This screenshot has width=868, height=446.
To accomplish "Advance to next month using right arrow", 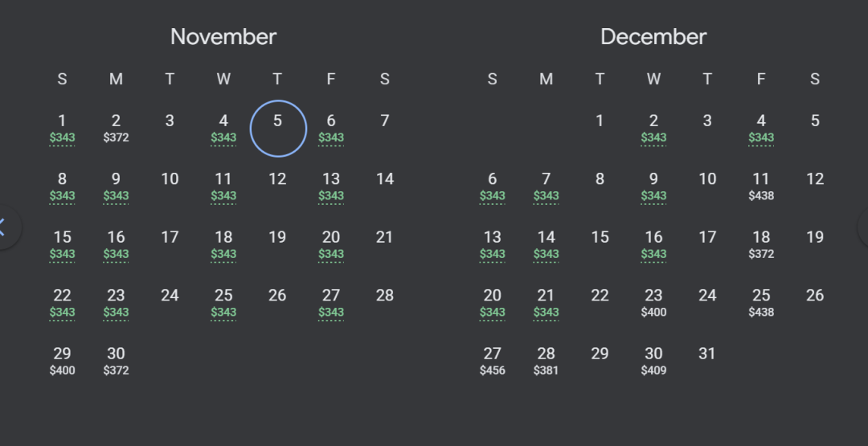I will 863,227.
